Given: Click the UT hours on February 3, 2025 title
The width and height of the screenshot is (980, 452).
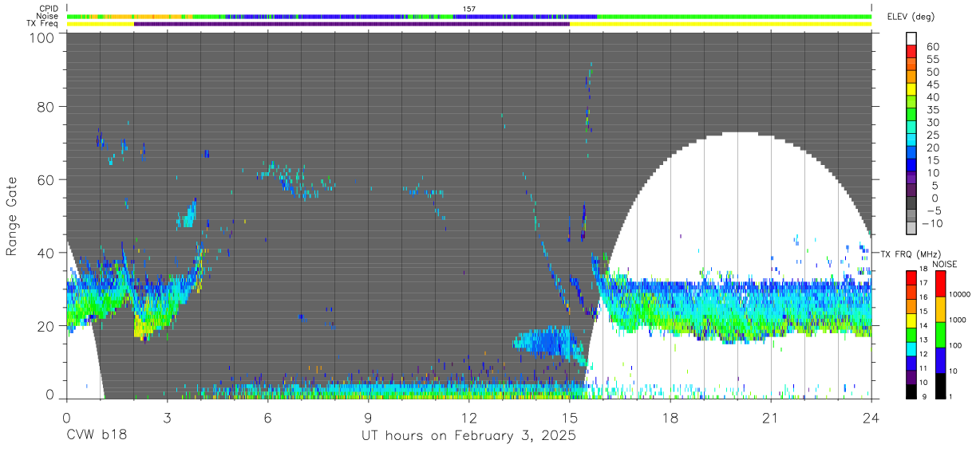Looking at the screenshot, I should (x=469, y=437).
